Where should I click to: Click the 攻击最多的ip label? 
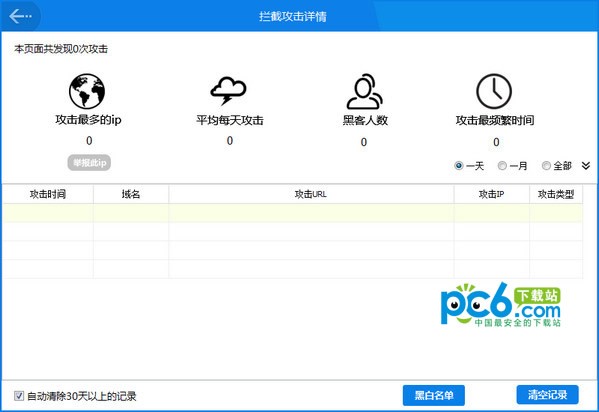88,120
